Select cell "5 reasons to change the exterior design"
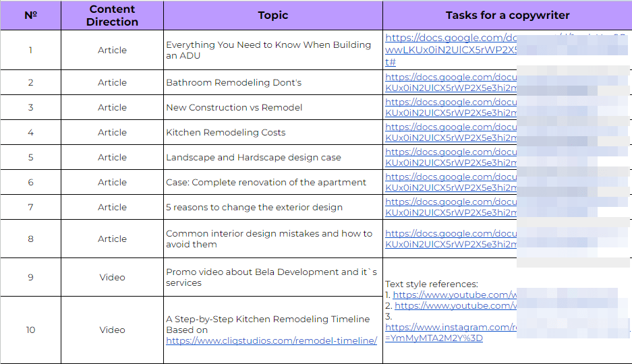Screen dimensions: 632x364 [x=273, y=208]
